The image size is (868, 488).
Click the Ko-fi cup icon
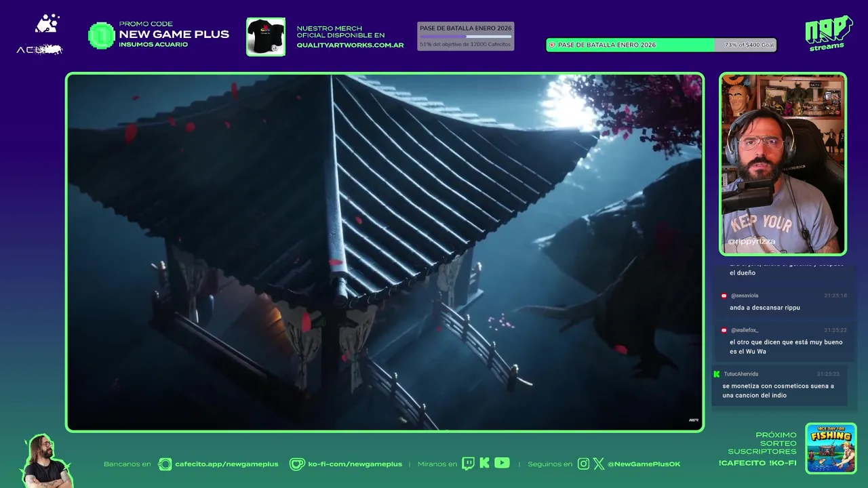[297, 464]
